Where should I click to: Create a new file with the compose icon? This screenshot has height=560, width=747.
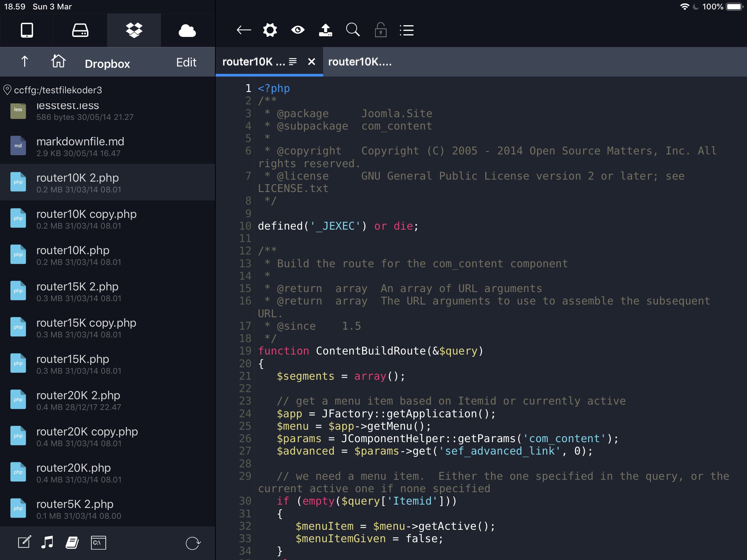pos(24,542)
